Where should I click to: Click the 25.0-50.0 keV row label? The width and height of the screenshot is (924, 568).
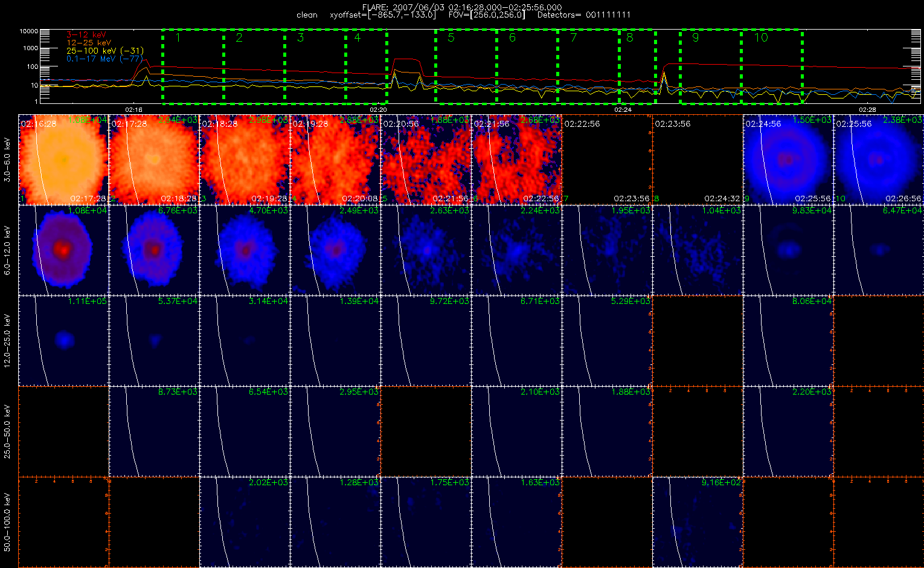pos(7,431)
